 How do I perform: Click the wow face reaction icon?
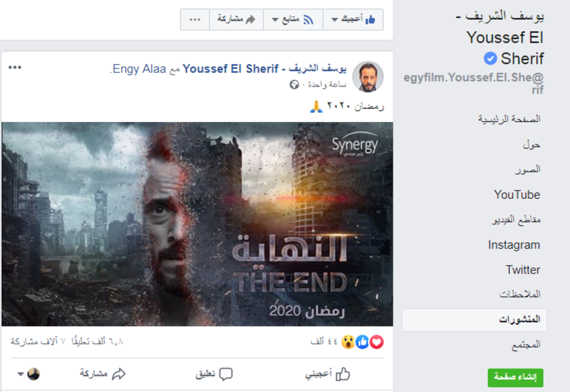349,342
